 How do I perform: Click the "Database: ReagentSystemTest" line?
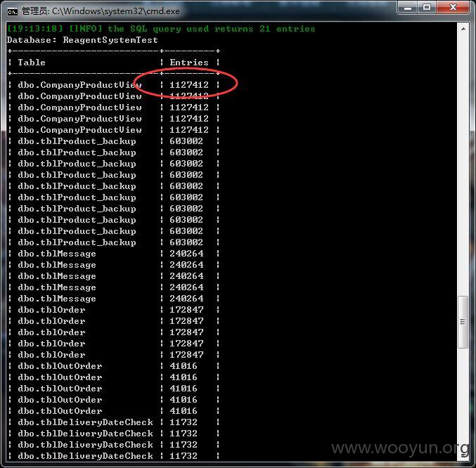(82, 40)
